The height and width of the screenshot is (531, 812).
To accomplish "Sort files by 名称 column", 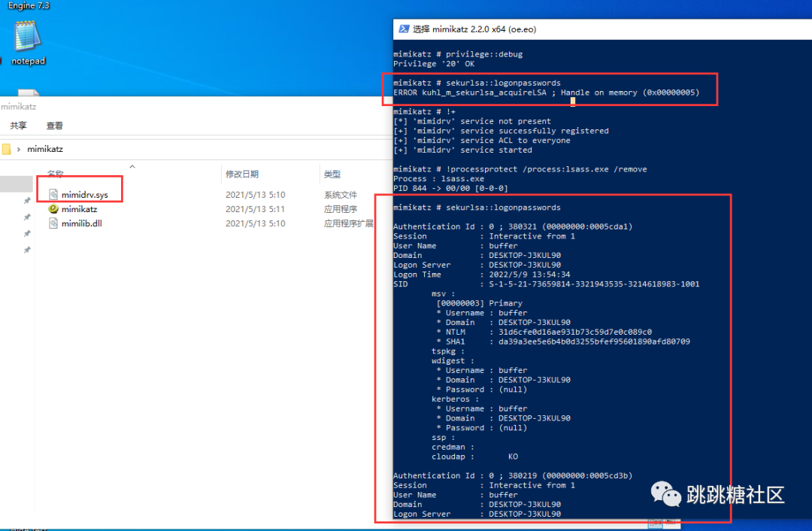I will click(x=56, y=174).
